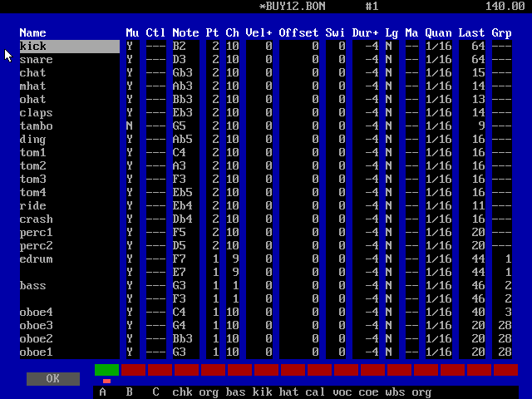Image resolution: width=532 pixels, height=399 pixels.
Task: Click the Vel+ column header
Action: pos(259,32)
